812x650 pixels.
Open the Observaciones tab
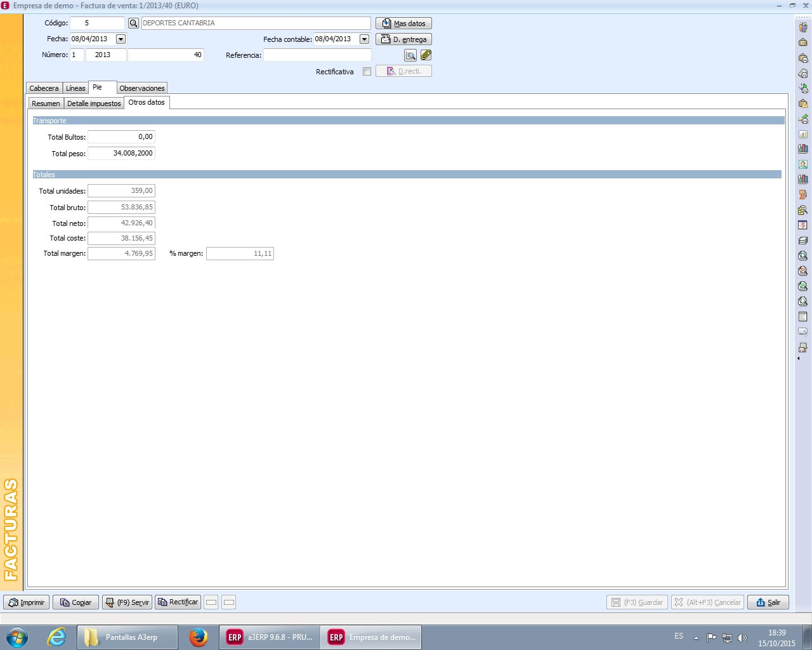click(x=142, y=88)
